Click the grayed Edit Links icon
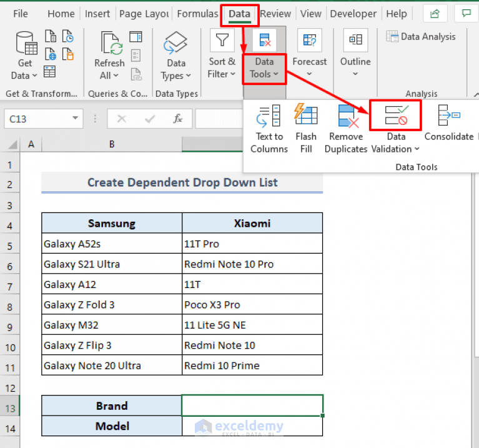The width and height of the screenshot is (479, 448). (136, 74)
